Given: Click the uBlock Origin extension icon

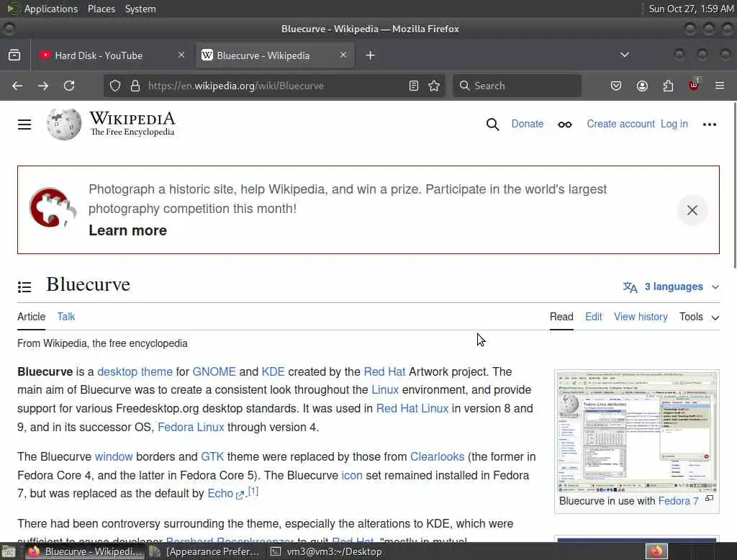Looking at the screenshot, I should 694,85.
